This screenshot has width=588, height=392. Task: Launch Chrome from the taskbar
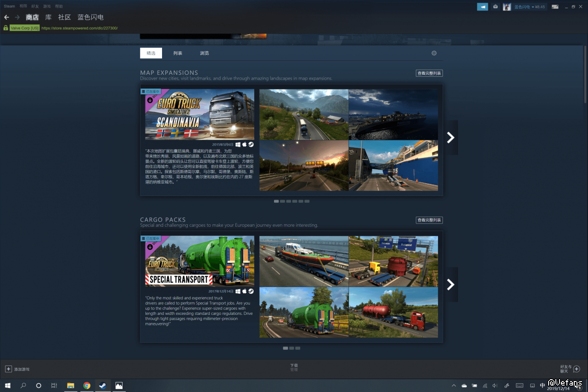pyautogui.click(x=87, y=386)
